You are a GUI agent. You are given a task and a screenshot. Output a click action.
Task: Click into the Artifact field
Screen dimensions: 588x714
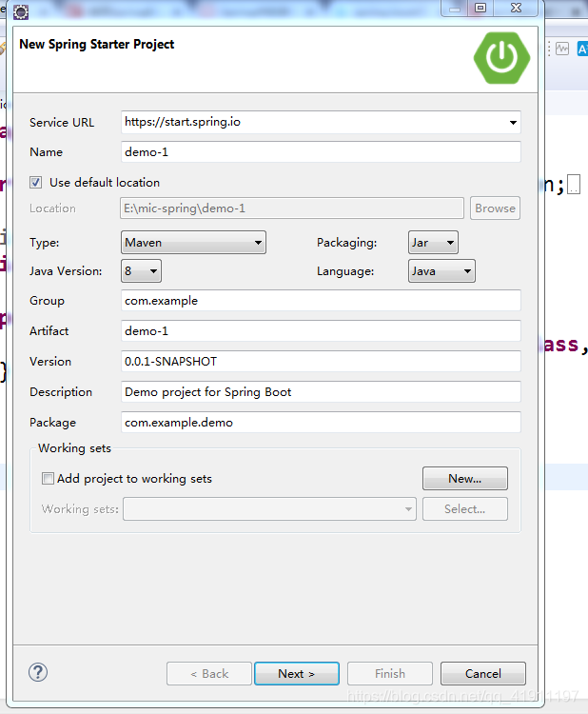(x=321, y=330)
